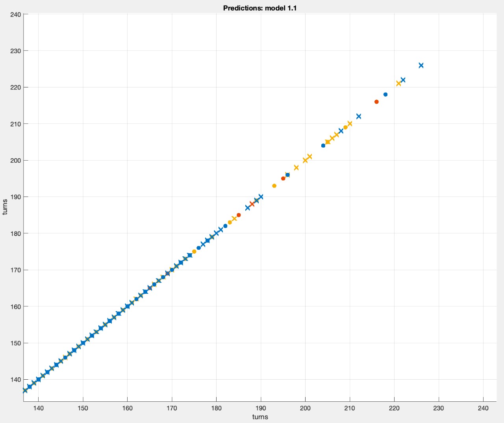Click y-axis tick label 220
Image resolution: width=504 pixels, height=423 pixels.
(15, 87)
